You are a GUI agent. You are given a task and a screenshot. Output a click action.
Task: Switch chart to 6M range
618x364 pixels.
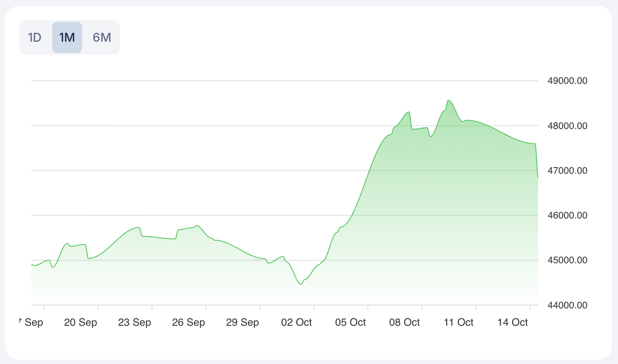(102, 37)
